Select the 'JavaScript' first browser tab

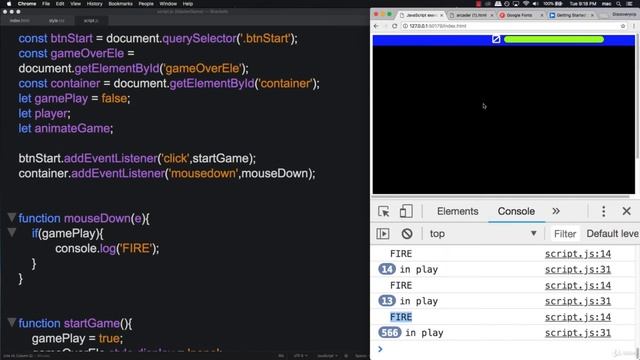(x=420, y=15)
